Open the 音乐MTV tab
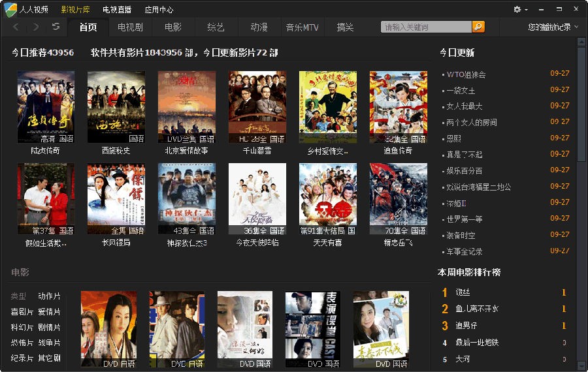This screenshot has width=588, height=372. point(302,27)
